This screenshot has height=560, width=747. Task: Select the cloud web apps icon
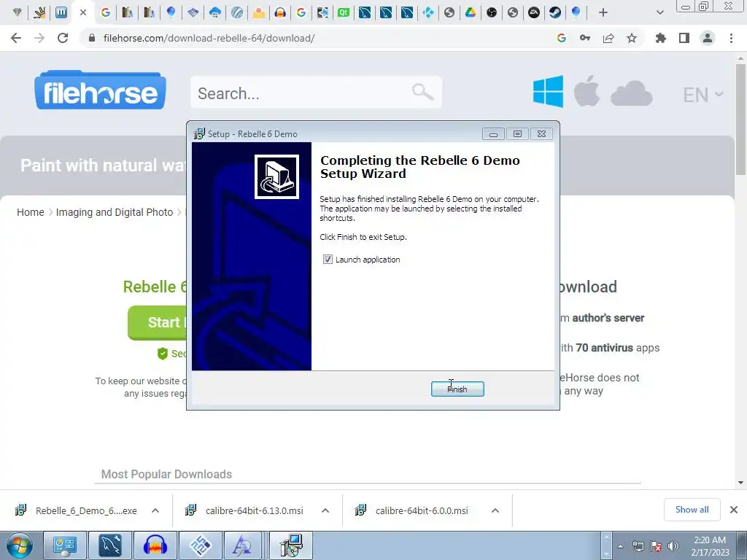point(631,93)
